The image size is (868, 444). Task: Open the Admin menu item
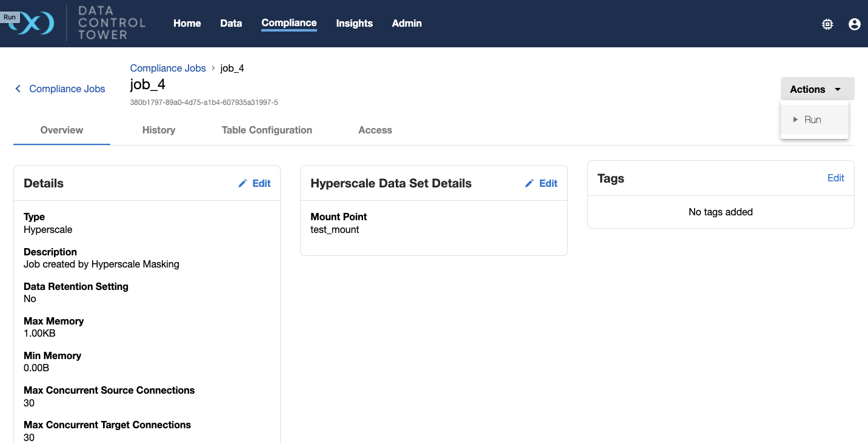406,23
